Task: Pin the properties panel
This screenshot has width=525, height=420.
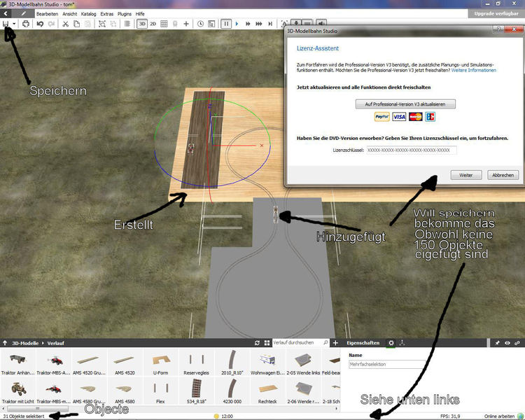Action: point(498,343)
